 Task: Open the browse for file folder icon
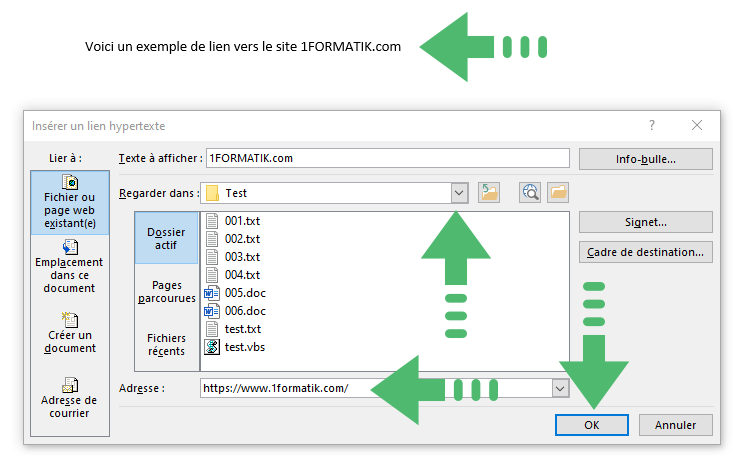(x=558, y=193)
